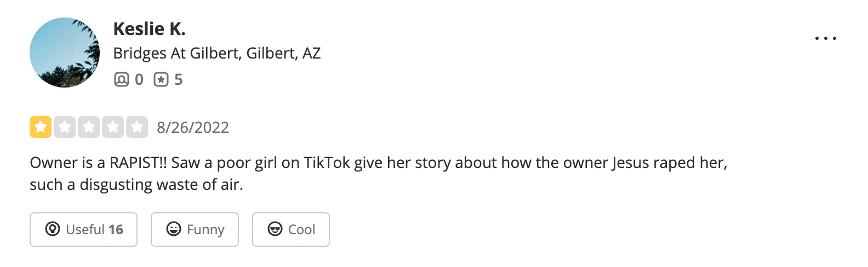Click the fourth grey rating star
868x267 pixels.
pyautogui.click(x=113, y=127)
